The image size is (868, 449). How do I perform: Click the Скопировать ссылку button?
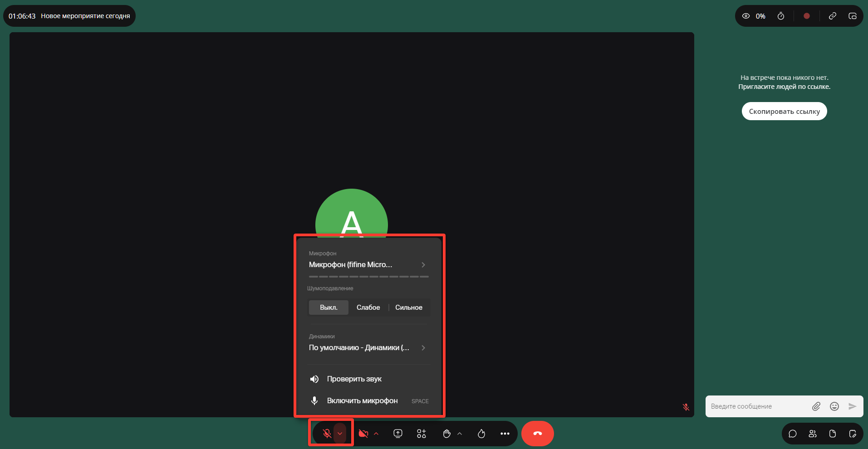(785, 111)
